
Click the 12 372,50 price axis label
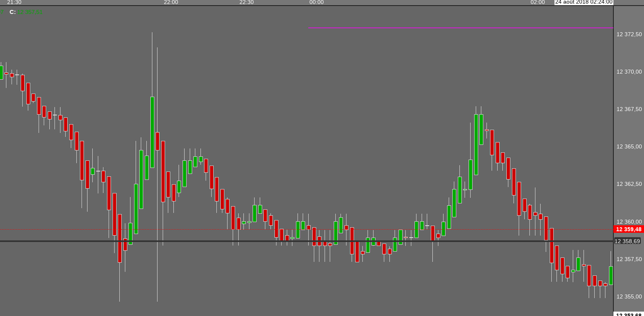coord(629,34)
